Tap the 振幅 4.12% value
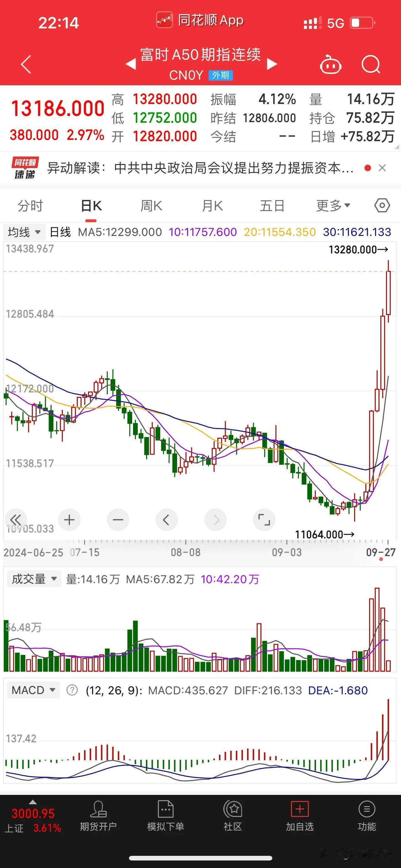Viewport: 401px width, 868px height. 277,99
